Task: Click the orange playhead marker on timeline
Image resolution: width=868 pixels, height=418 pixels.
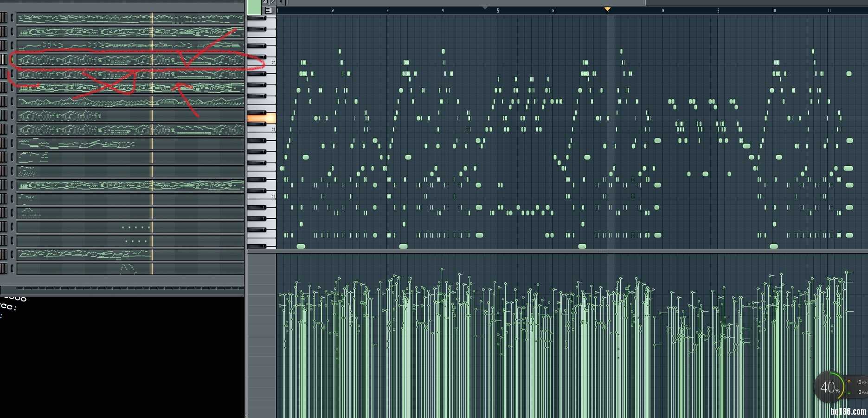Action: click(607, 9)
